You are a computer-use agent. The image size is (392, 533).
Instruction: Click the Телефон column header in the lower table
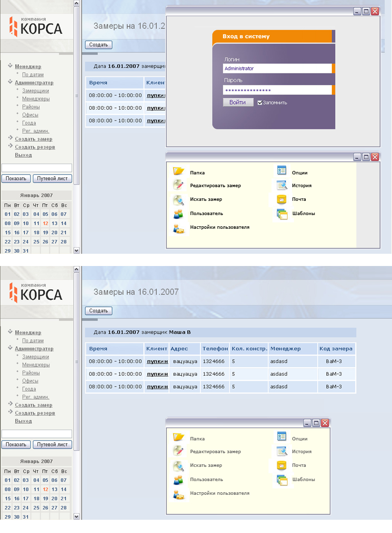pyautogui.click(x=215, y=349)
